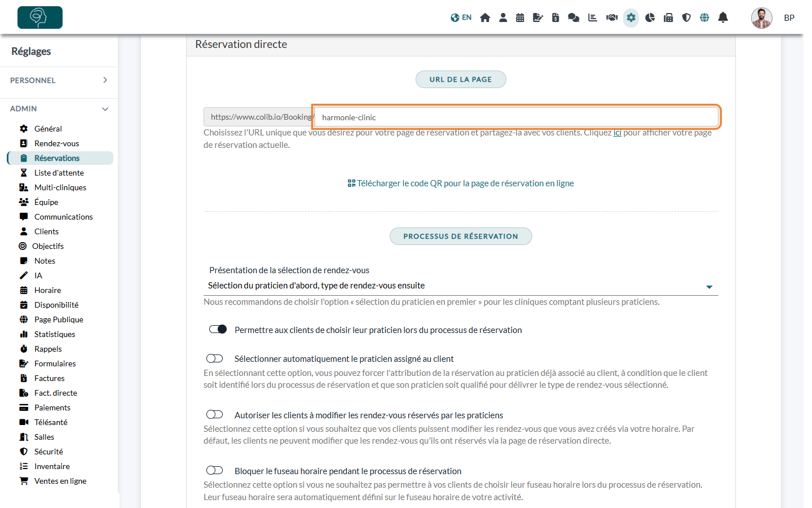812x508 pixels.
Task: Open the user avatar photo
Action: tap(761, 17)
